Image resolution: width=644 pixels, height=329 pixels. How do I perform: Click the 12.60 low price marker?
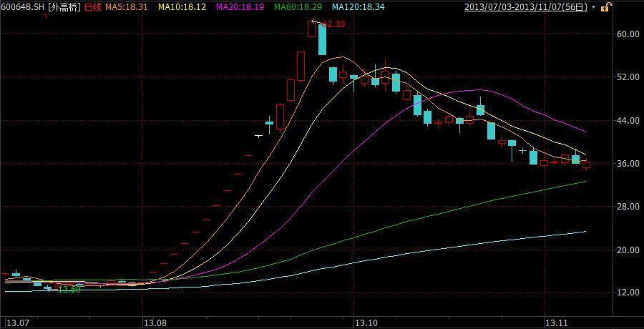coord(70,290)
